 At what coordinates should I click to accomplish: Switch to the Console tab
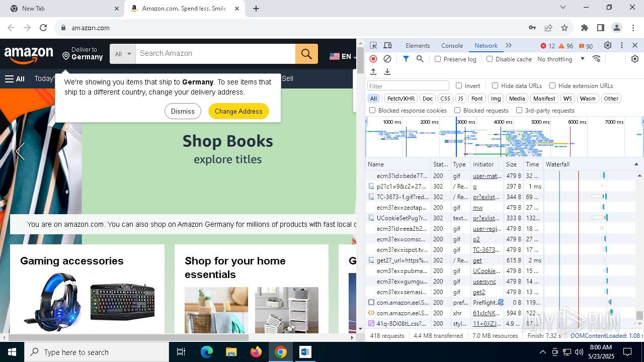[x=452, y=46]
